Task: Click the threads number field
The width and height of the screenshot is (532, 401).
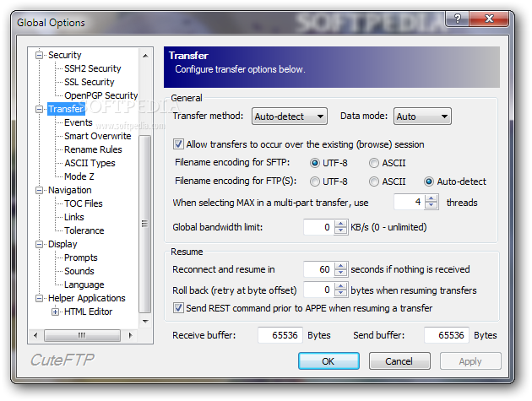Action: [410, 203]
